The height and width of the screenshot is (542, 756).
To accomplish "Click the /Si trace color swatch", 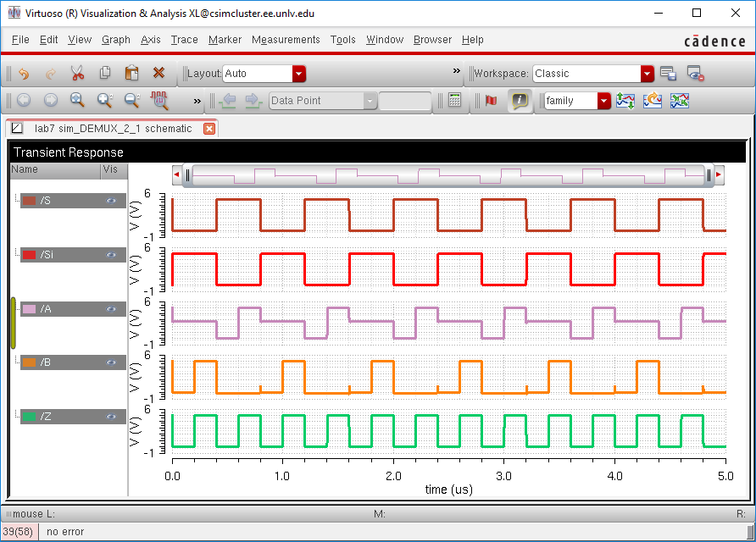I will click(x=29, y=255).
